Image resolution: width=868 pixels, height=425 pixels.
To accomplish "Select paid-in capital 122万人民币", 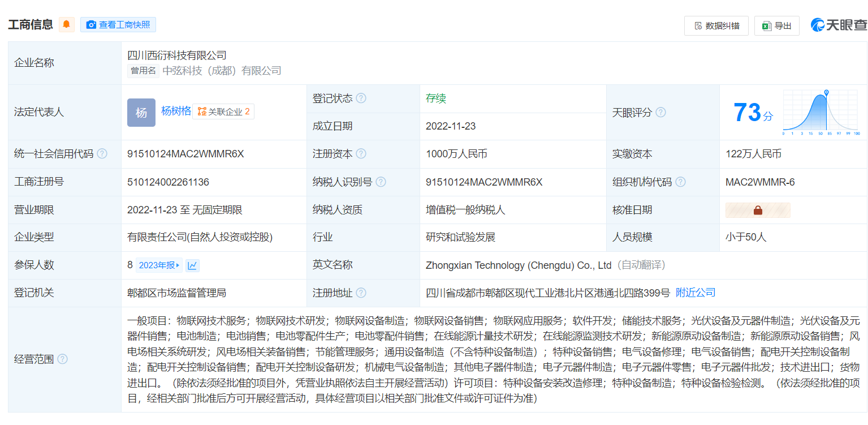I will coord(754,154).
